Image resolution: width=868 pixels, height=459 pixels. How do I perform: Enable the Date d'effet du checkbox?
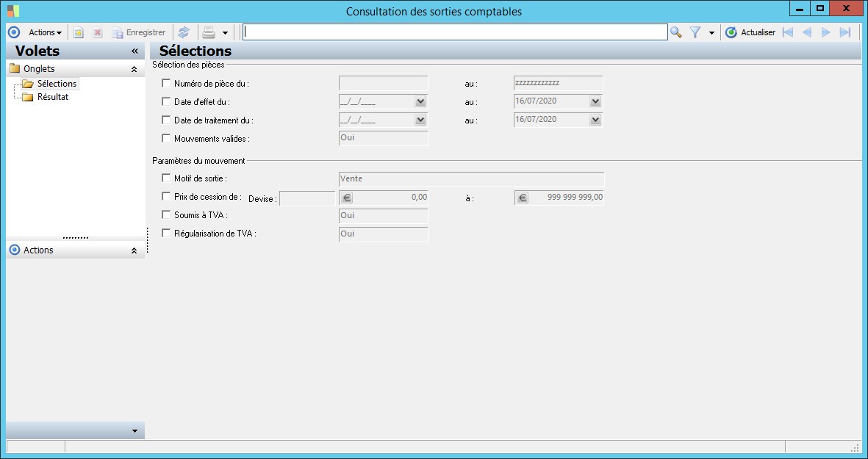pos(166,101)
